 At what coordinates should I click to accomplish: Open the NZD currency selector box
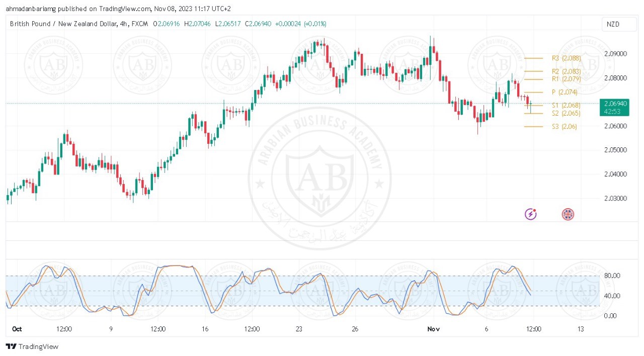tap(613, 24)
